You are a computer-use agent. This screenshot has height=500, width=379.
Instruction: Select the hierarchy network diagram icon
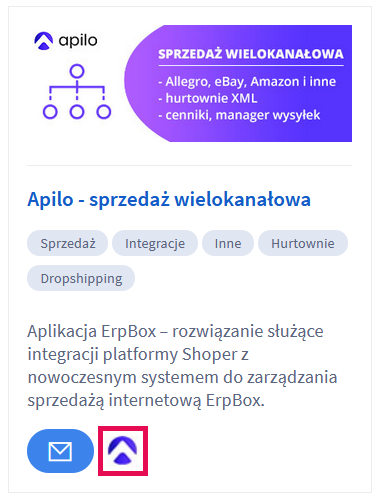(77, 92)
